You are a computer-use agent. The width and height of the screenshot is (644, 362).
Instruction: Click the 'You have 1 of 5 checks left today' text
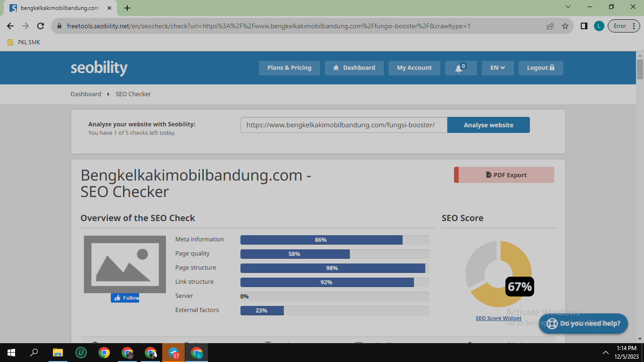click(x=132, y=133)
